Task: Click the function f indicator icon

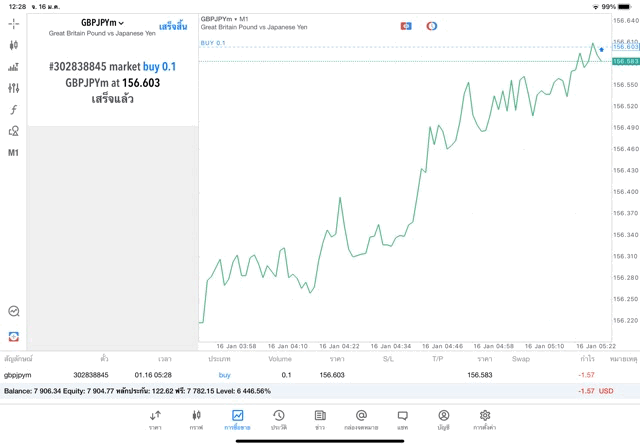Action: [x=14, y=110]
